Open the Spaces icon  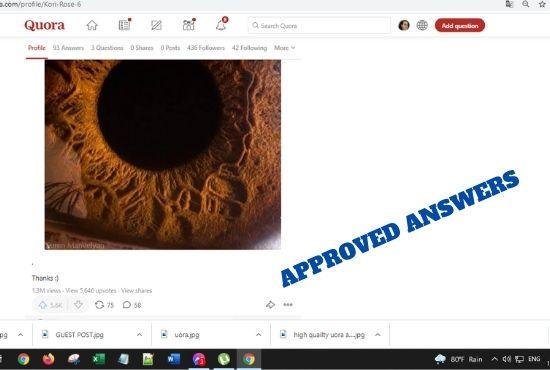coord(189,25)
